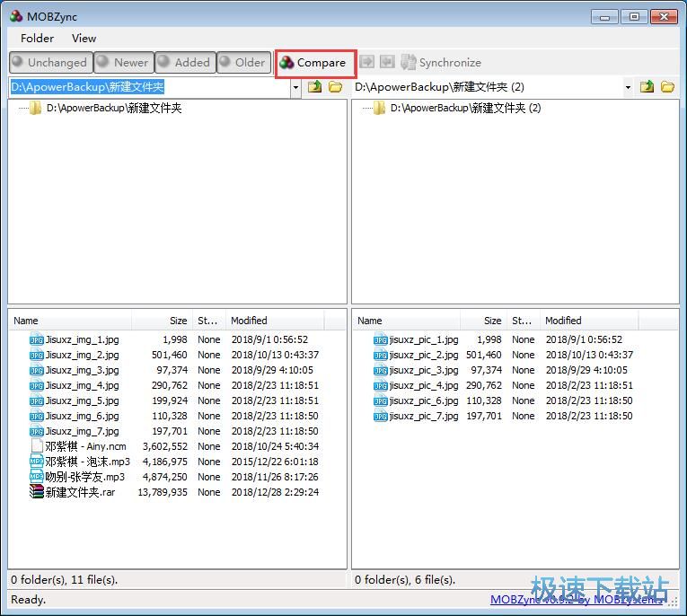This screenshot has width=687, height=616.
Task: Select Jisuxz_img_7.jpg in left list
Action: 82,432
